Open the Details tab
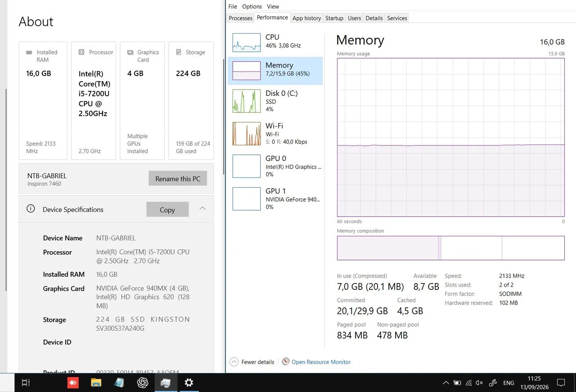Image resolution: width=576 pixels, height=392 pixels. (374, 18)
